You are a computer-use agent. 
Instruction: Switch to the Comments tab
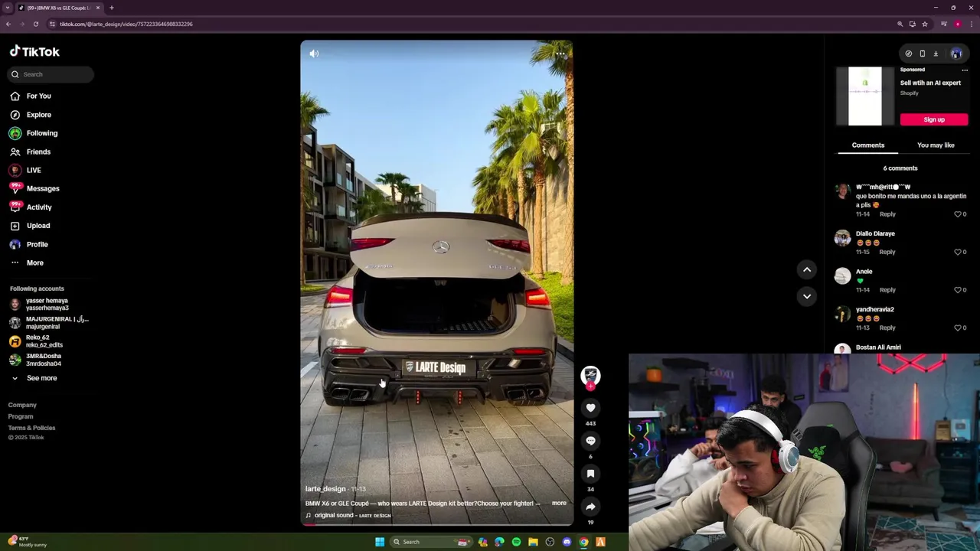(x=868, y=145)
